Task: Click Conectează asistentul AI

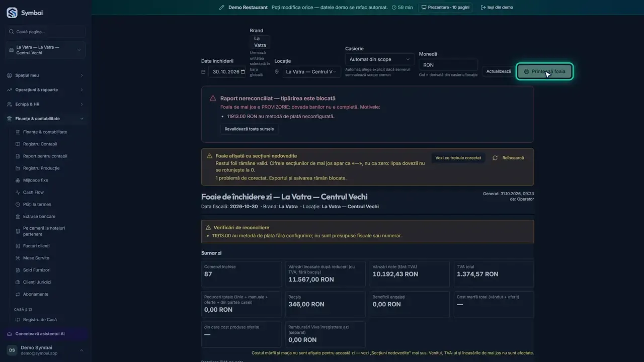Action: click(46, 334)
